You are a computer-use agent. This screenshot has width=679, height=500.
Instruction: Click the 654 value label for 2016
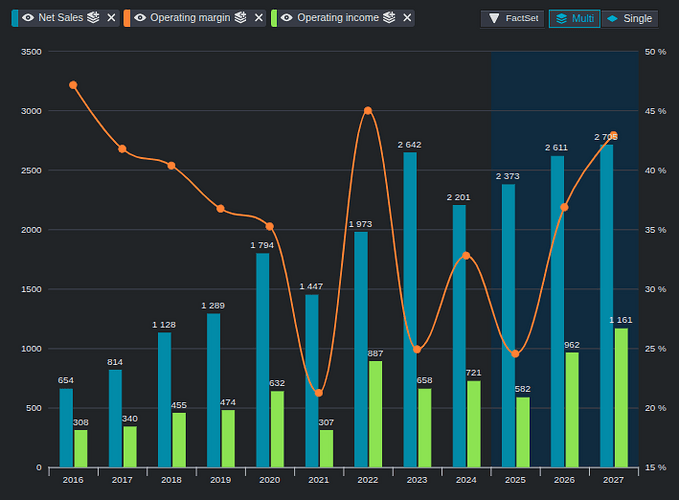pos(65,380)
